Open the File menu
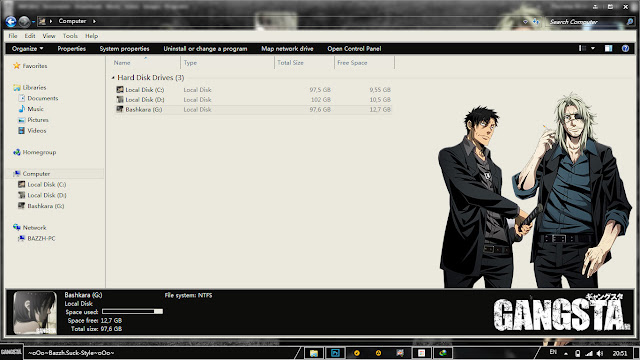 (x=13, y=36)
